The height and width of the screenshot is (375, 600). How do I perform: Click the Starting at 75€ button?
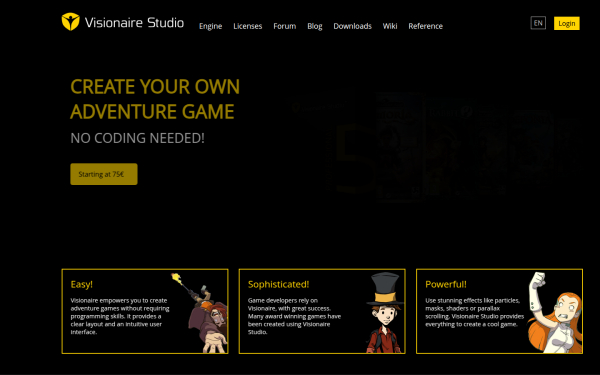(x=104, y=174)
